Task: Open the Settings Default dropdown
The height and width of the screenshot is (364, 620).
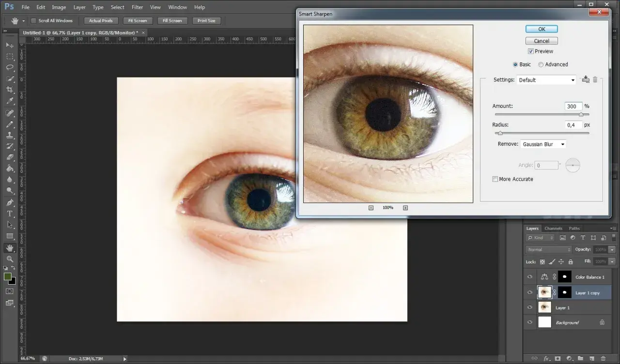Action: 546,80
